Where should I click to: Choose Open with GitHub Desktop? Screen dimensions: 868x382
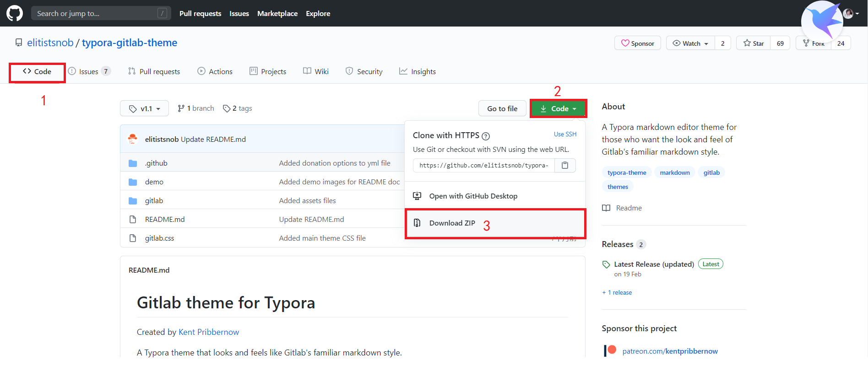click(495, 196)
